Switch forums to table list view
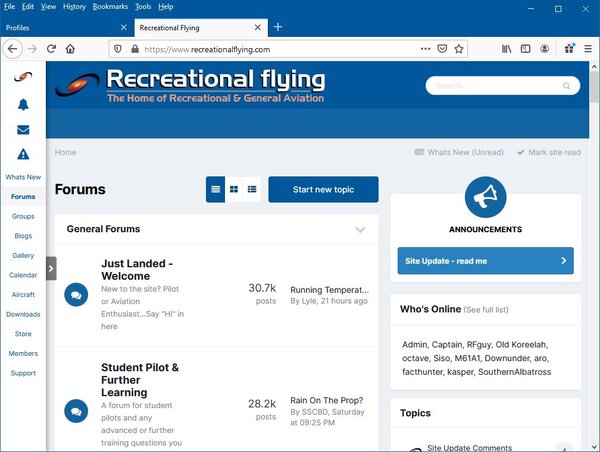The height and width of the screenshot is (452, 600). click(x=215, y=189)
